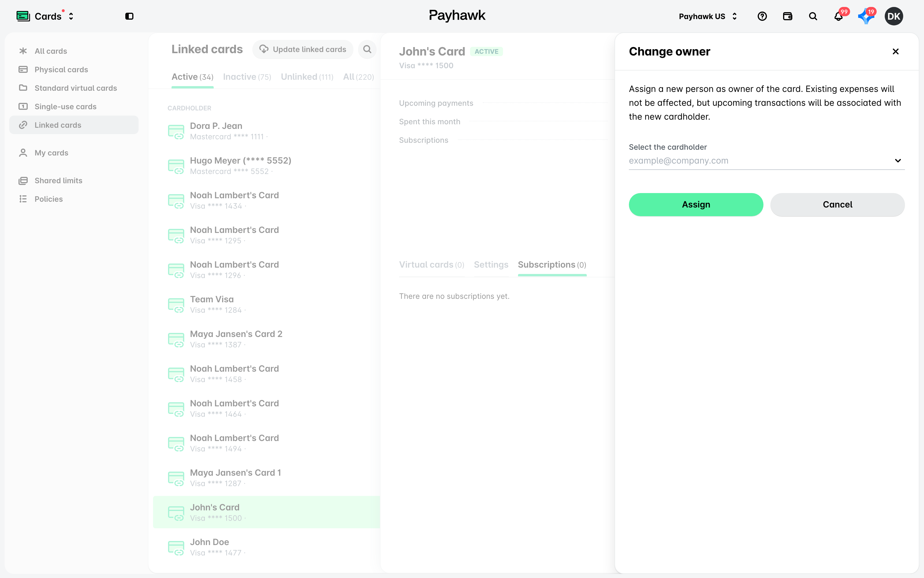Viewport: 924px width, 578px height.
Task: Open the DK user avatar menu
Action: point(894,16)
